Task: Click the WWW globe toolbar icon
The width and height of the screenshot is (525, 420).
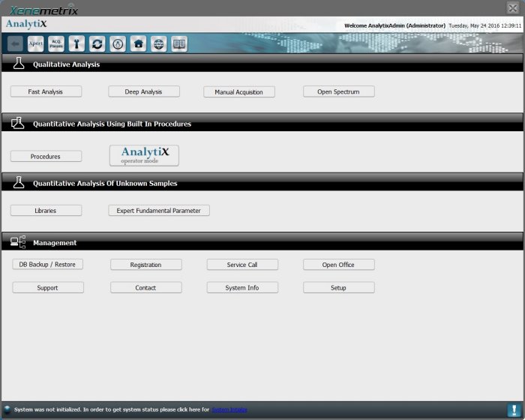Action: click(158, 44)
